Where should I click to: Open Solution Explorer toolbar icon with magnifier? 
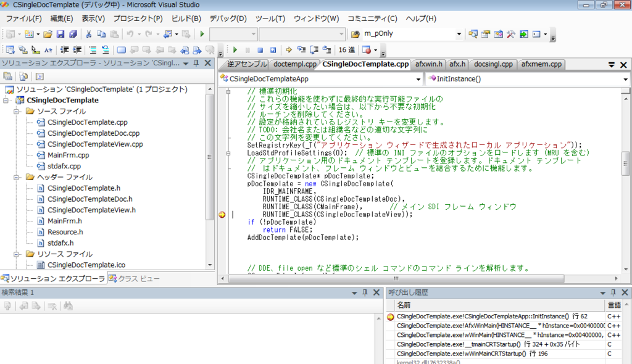(473, 35)
